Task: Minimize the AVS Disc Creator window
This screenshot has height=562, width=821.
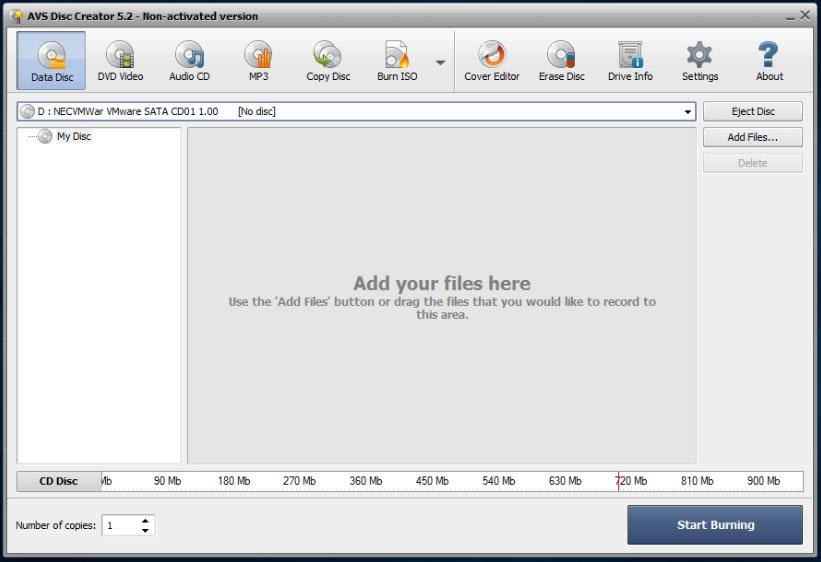Action: coord(790,17)
